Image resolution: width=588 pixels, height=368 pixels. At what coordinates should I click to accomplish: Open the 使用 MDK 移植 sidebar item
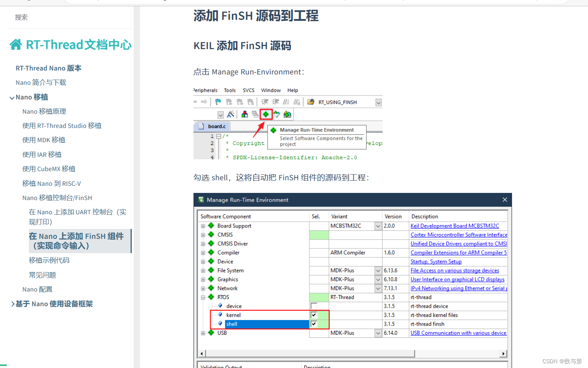tap(44, 140)
